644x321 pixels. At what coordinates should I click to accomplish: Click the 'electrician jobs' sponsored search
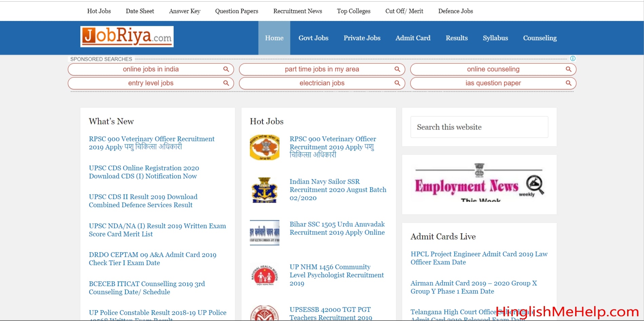pyautogui.click(x=322, y=83)
